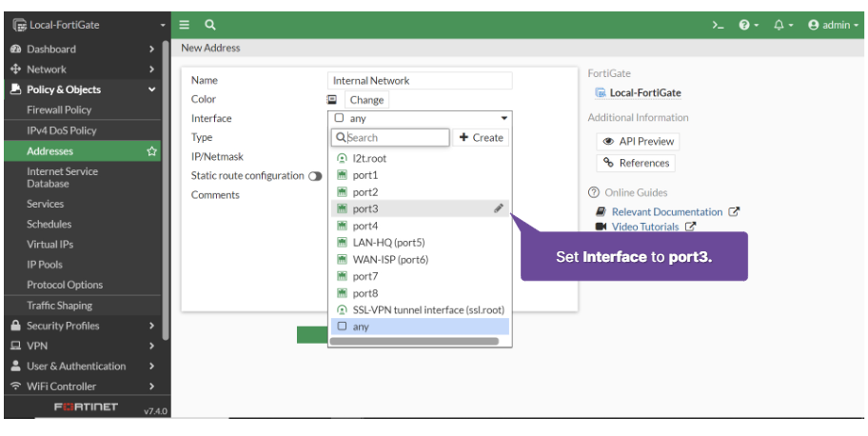Open the Local-FortiGate device selector
This screenshot has height=436, width=868.
89,25
